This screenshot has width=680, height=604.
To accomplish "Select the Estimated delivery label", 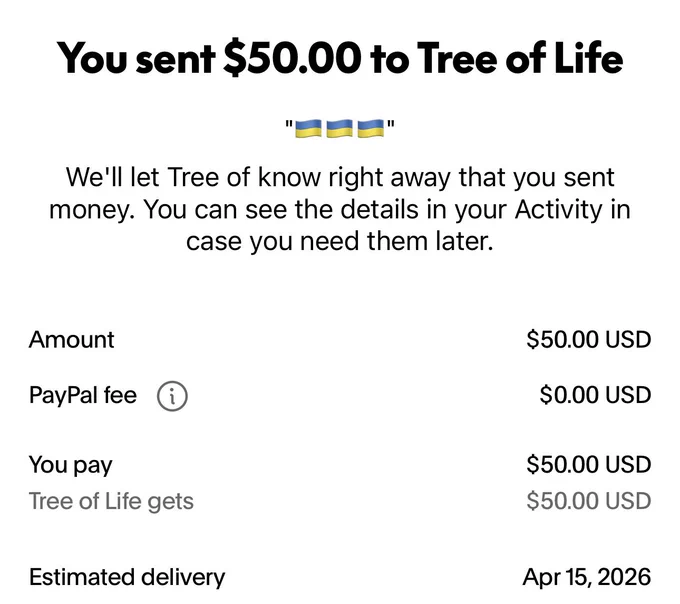I will click(127, 578).
